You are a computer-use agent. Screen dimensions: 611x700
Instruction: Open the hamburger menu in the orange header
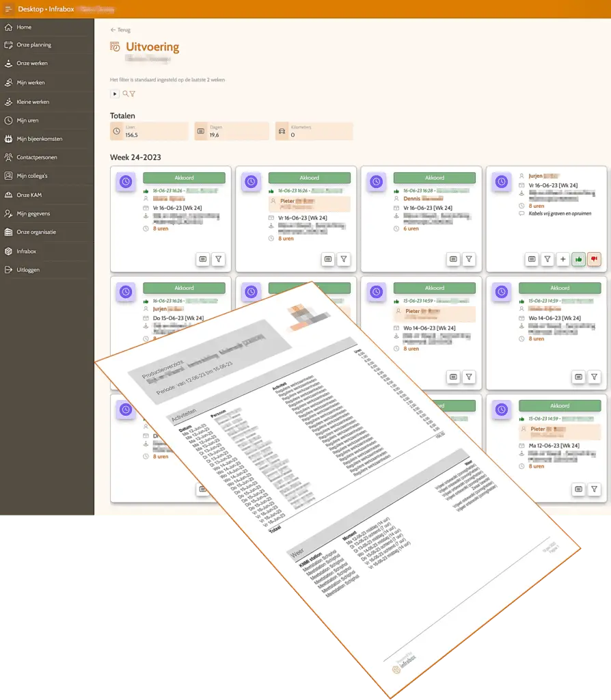(8, 9)
